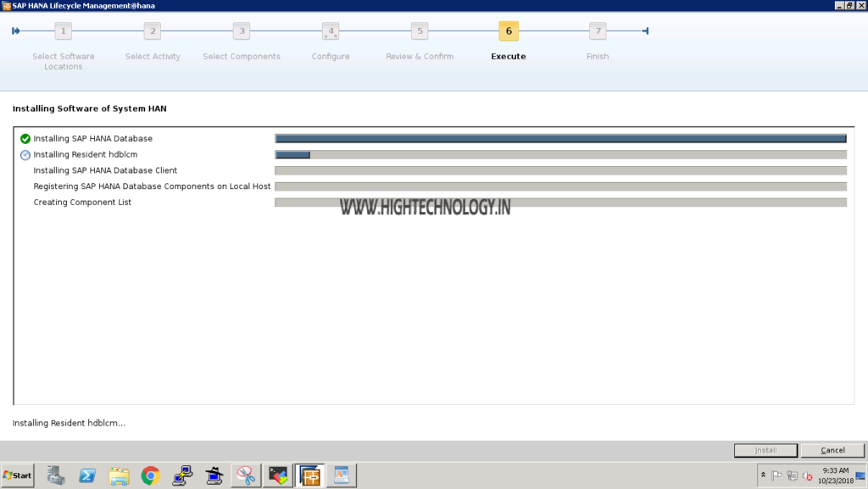Select 'Installing SAP HANA Database Client' row
The width and height of the screenshot is (868, 489).
[105, 170]
